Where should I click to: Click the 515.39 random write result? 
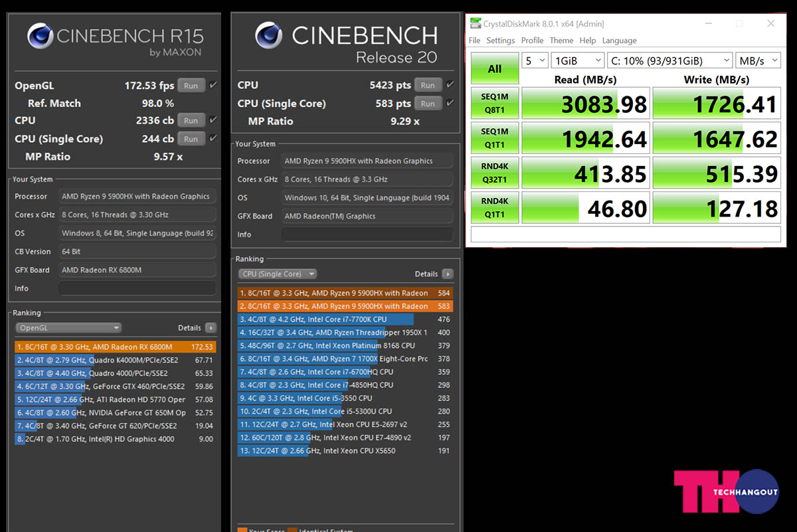click(x=717, y=174)
